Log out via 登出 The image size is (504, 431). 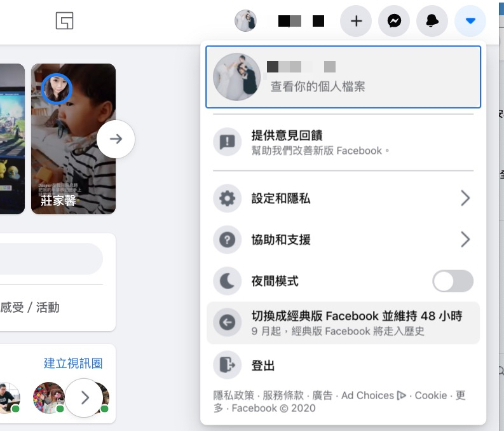tap(343, 365)
